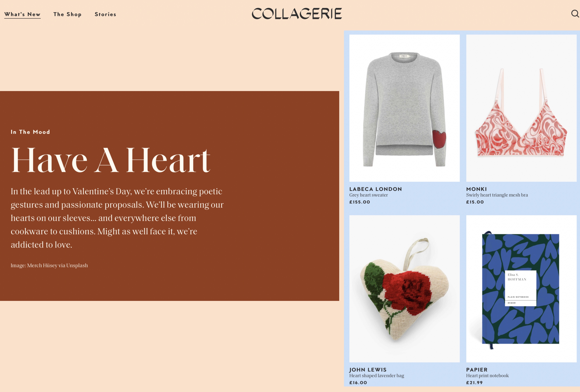View the grey heart sweater image
The width and height of the screenshot is (580, 392).
click(x=404, y=108)
